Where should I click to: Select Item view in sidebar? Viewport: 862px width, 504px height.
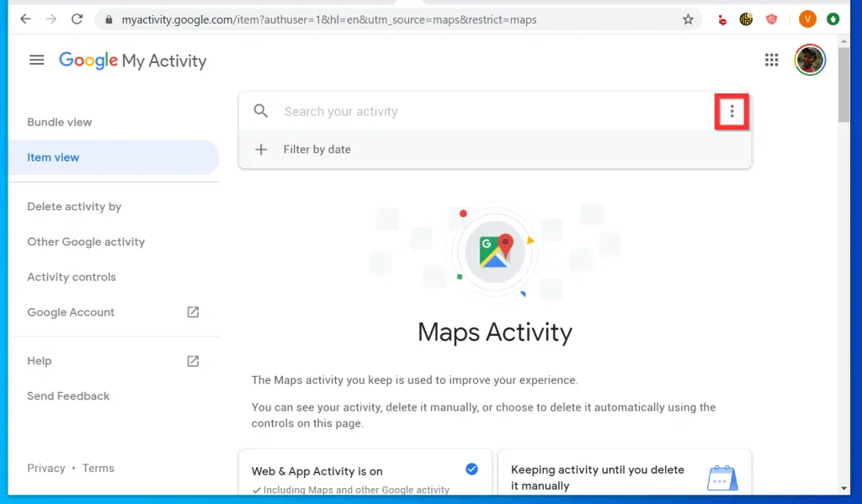pos(114,157)
